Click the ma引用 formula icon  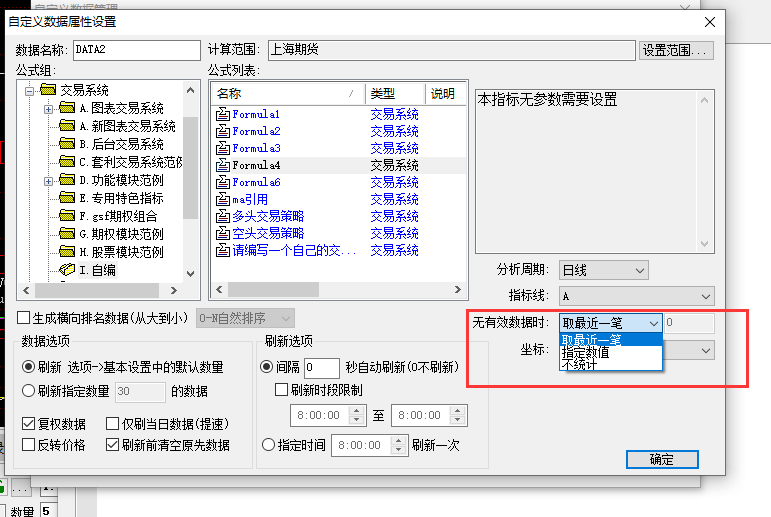(223, 199)
